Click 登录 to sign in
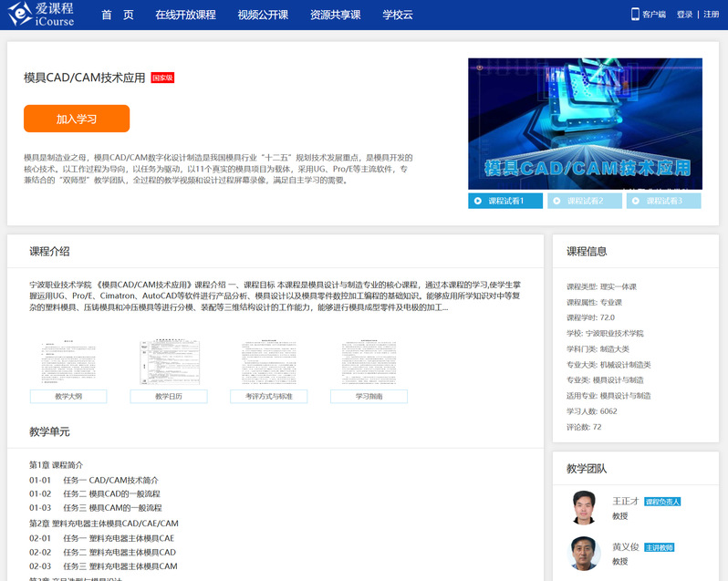Screen dimensions: 728x581 684,15
